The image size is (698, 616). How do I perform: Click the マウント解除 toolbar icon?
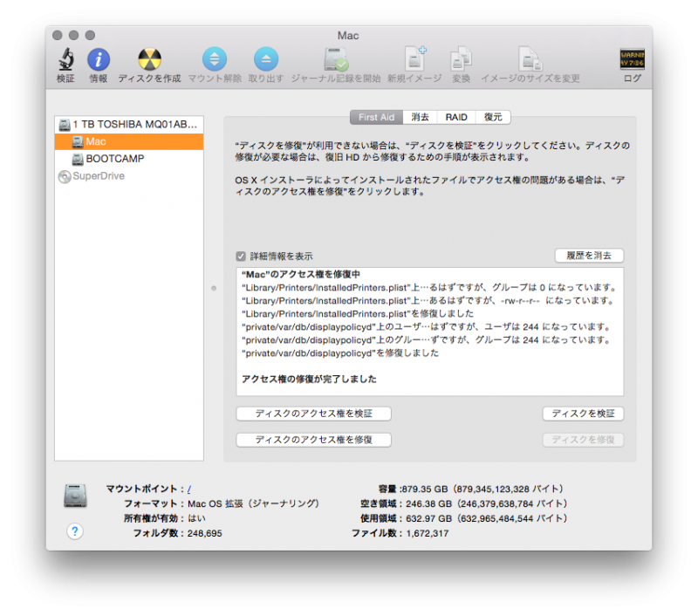click(214, 60)
